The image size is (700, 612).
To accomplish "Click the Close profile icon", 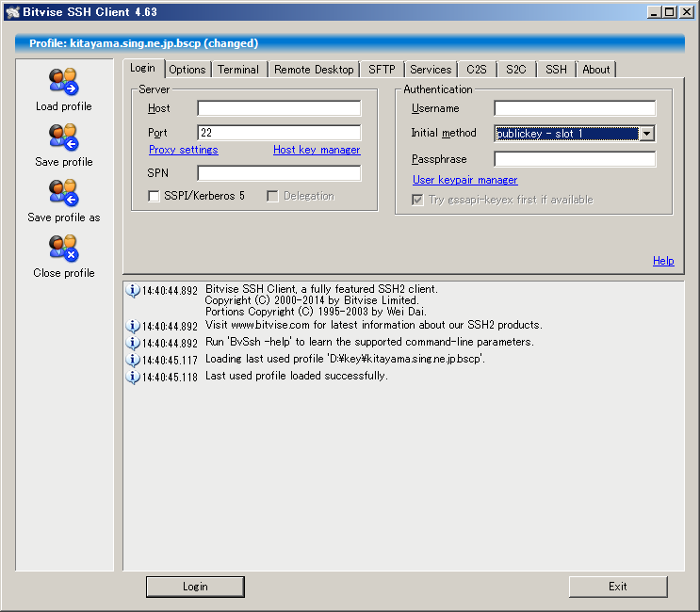I will pyautogui.click(x=64, y=248).
